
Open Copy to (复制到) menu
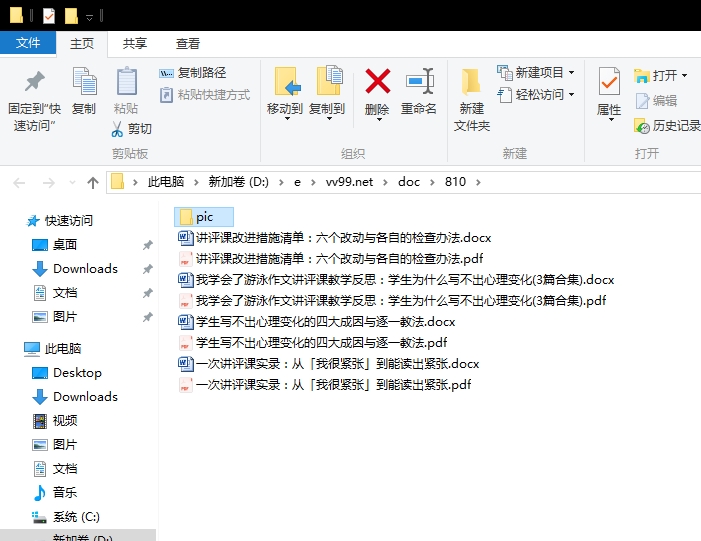pos(327,94)
